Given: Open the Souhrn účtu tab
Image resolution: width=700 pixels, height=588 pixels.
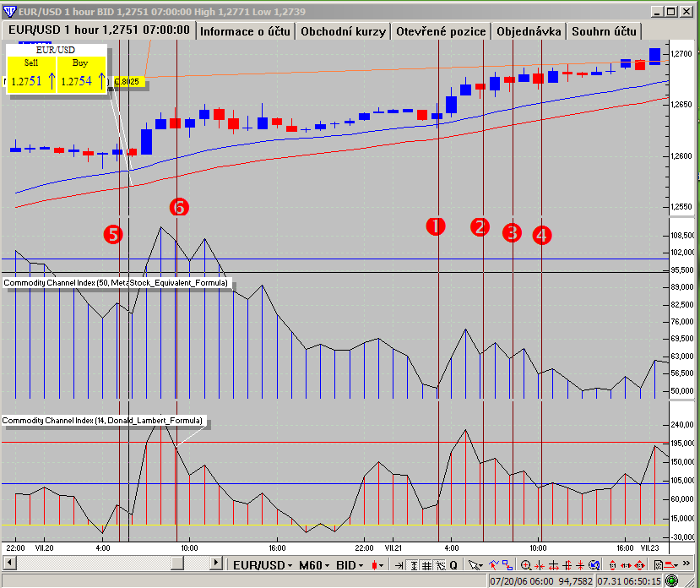Looking at the screenshot, I should click(x=604, y=31).
